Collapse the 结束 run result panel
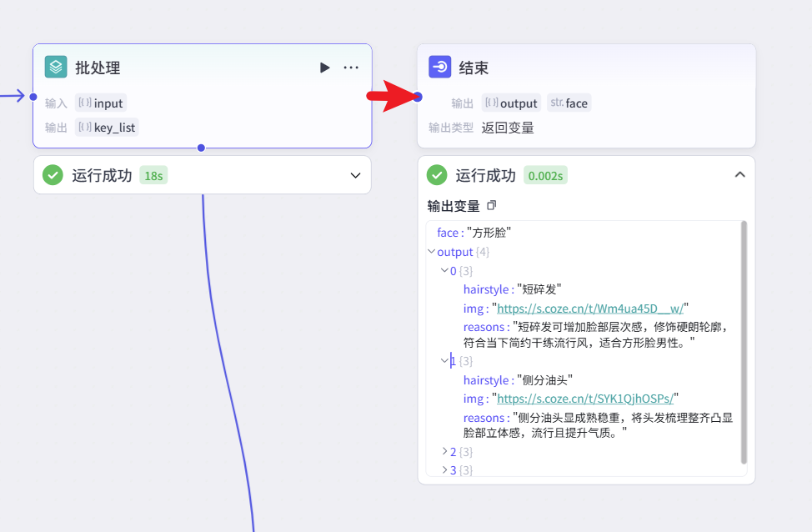812x532 pixels. click(739, 175)
